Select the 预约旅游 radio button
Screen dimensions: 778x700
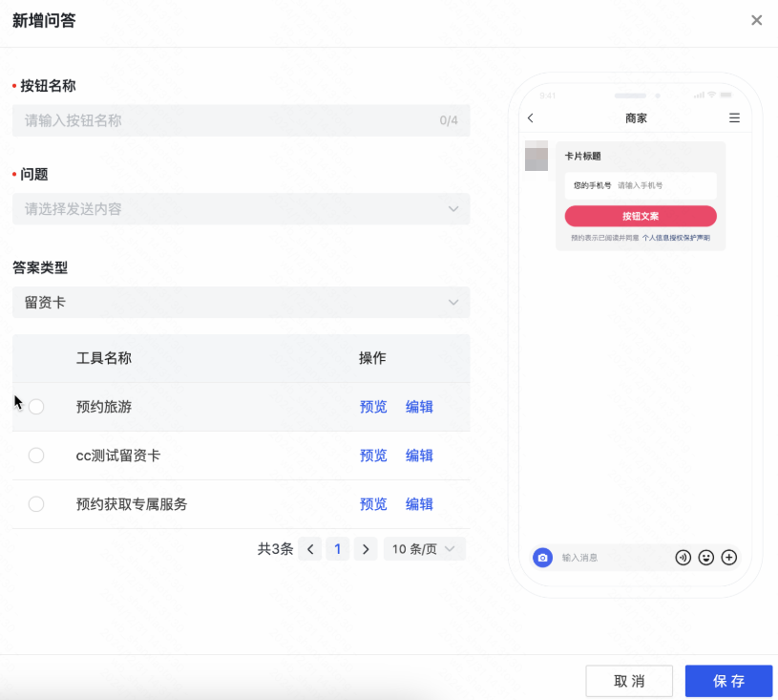(x=36, y=407)
